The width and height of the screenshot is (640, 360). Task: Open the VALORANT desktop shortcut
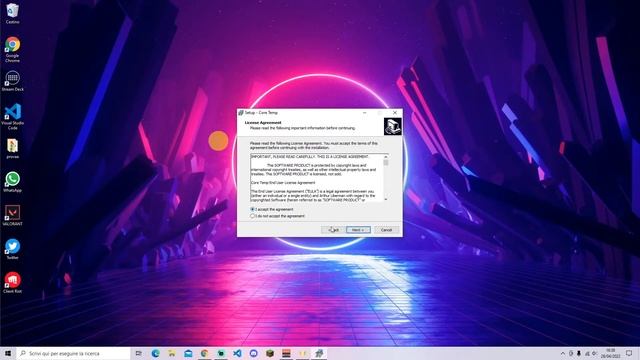click(12, 216)
